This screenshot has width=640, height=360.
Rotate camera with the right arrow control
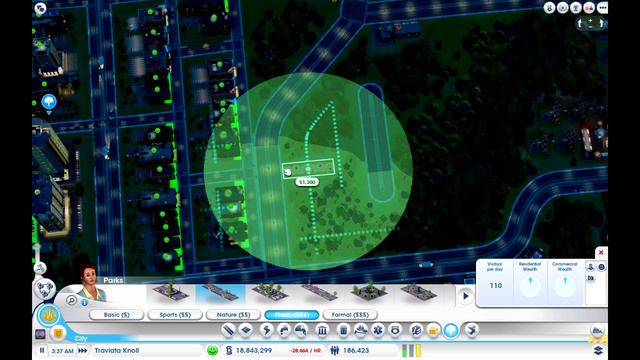[x=601, y=24]
